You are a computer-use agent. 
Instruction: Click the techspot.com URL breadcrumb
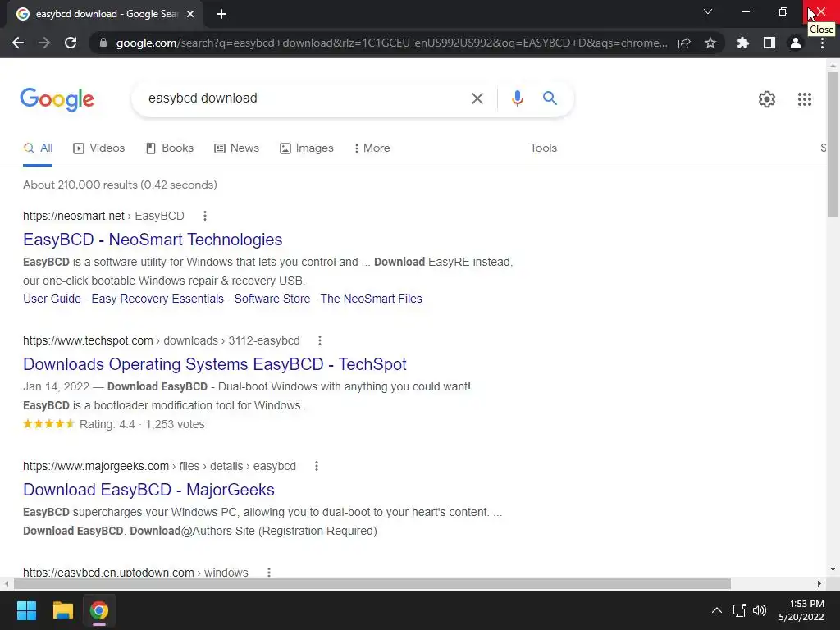point(162,340)
